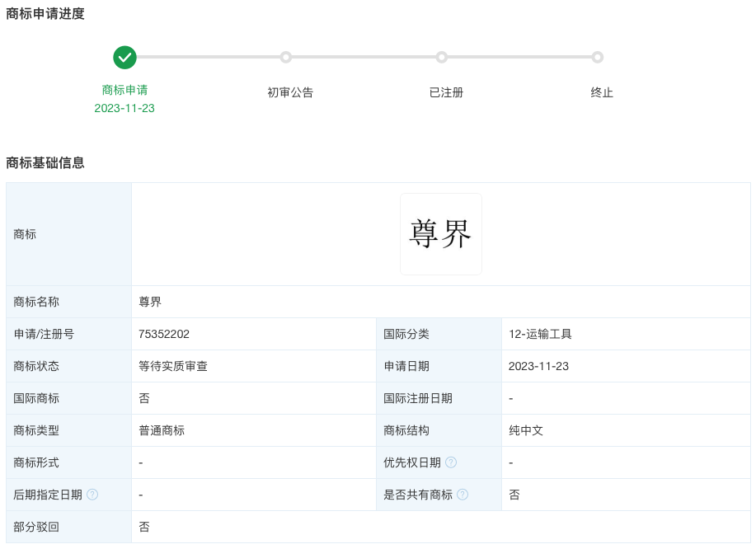Click the 申请日期 value 2023-11-23
756x549 pixels.
coord(538,366)
